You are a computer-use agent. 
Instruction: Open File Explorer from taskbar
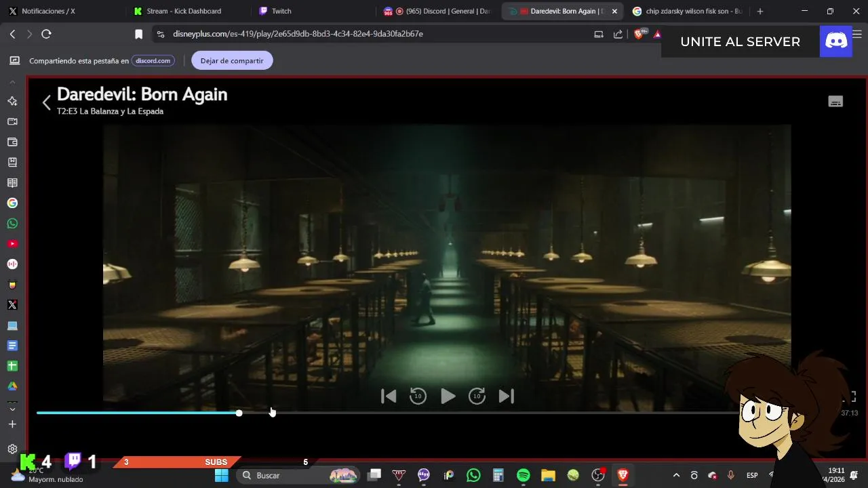coord(548,475)
